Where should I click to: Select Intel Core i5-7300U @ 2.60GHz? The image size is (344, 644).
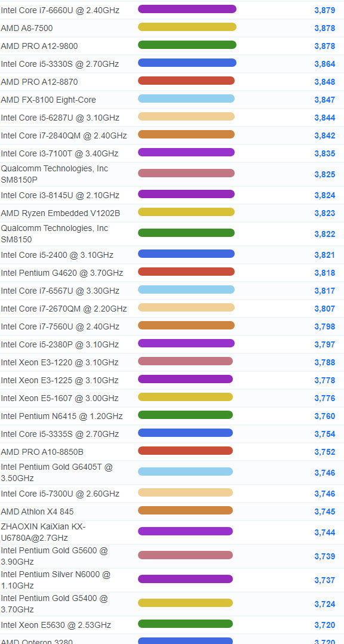pos(60,494)
